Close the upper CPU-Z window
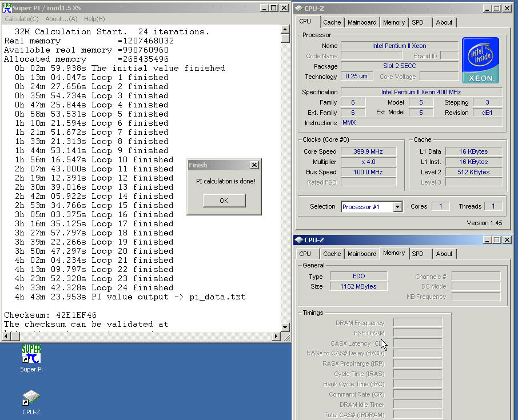Viewport: 518px width, 420px height. pyautogui.click(x=507, y=9)
